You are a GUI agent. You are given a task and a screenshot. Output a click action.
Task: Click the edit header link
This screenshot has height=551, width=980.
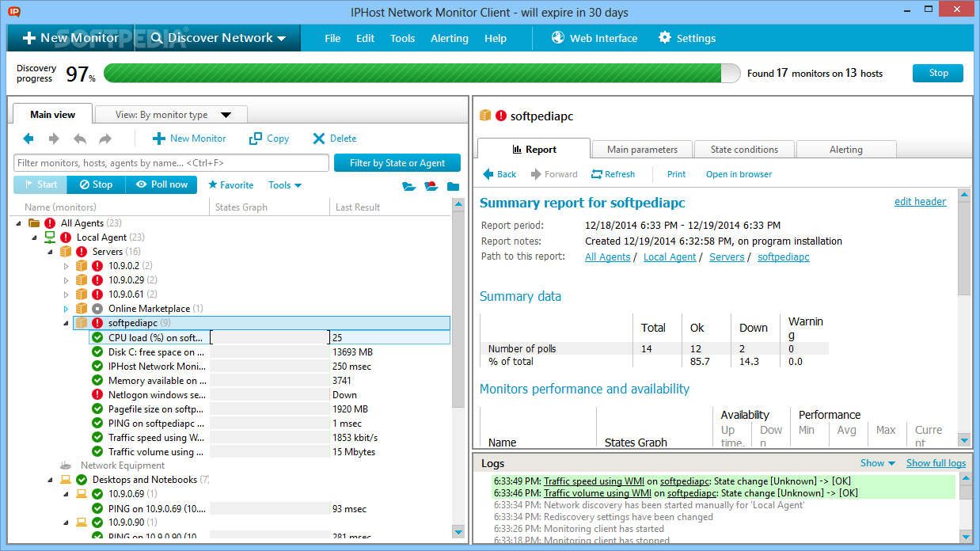[x=920, y=202]
